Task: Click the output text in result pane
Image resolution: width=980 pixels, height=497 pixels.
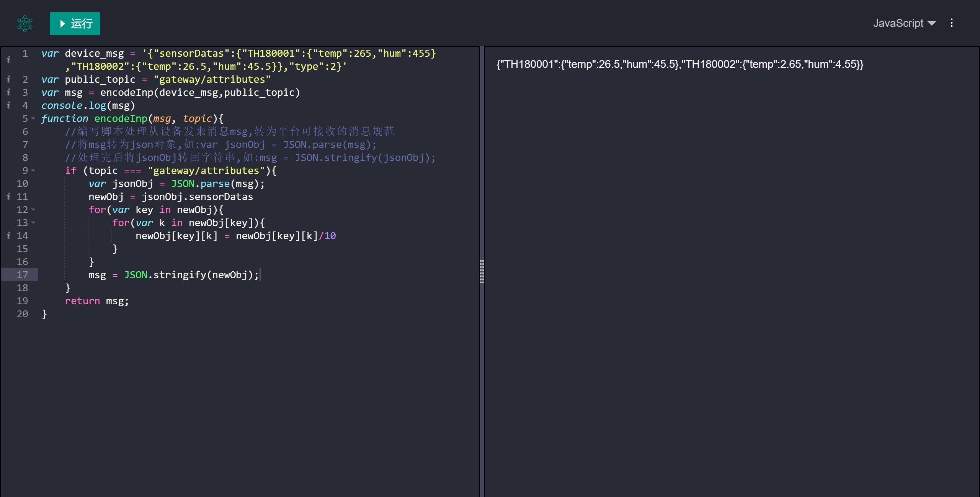Action: [x=679, y=64]
